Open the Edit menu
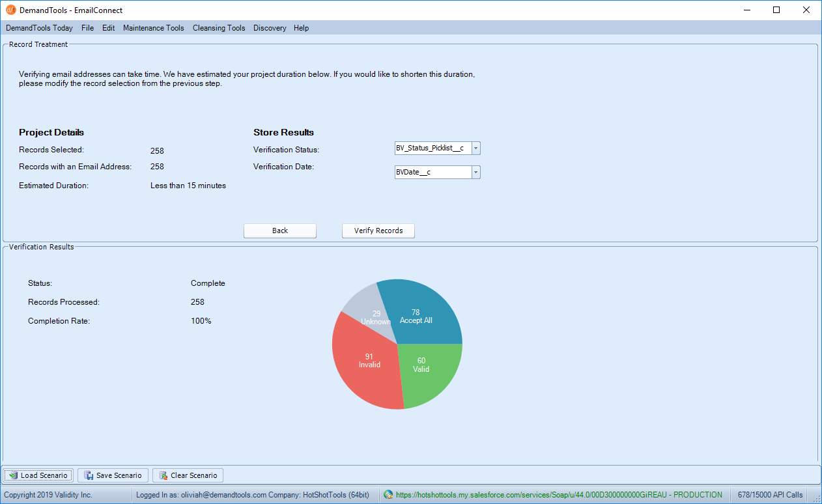The image size is (822, 504). (x=108, y=28)
